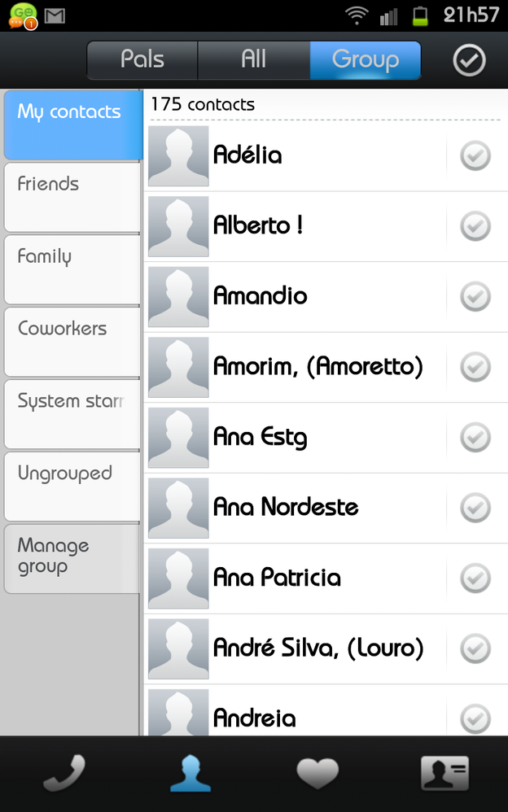Tap the select-all checkmark icon
The height and width of the screenshot is (812, 508).
pos(469,60)
